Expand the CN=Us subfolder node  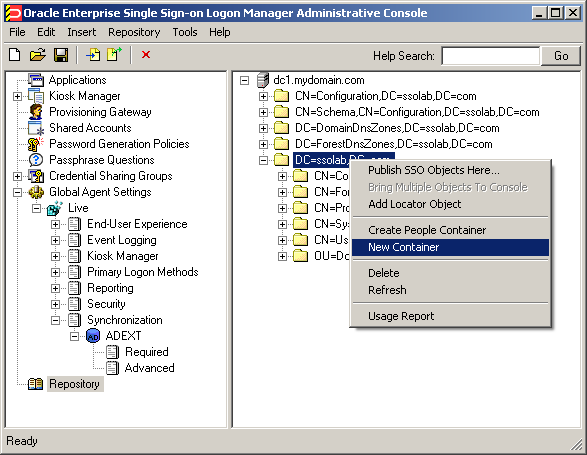click(283, 240)
